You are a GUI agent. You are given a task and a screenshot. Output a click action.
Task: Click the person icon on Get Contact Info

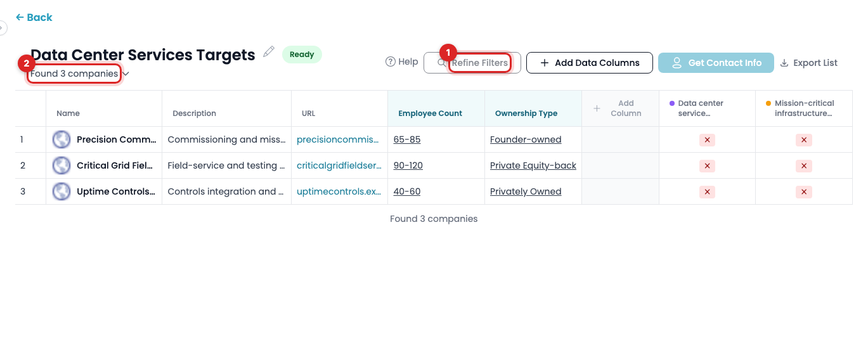point(677,63)
